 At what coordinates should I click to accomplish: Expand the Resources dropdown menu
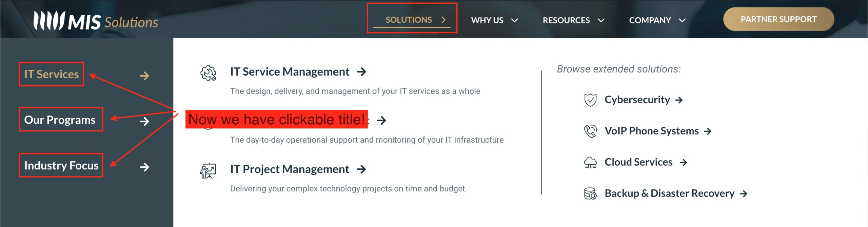coord(573,20)
